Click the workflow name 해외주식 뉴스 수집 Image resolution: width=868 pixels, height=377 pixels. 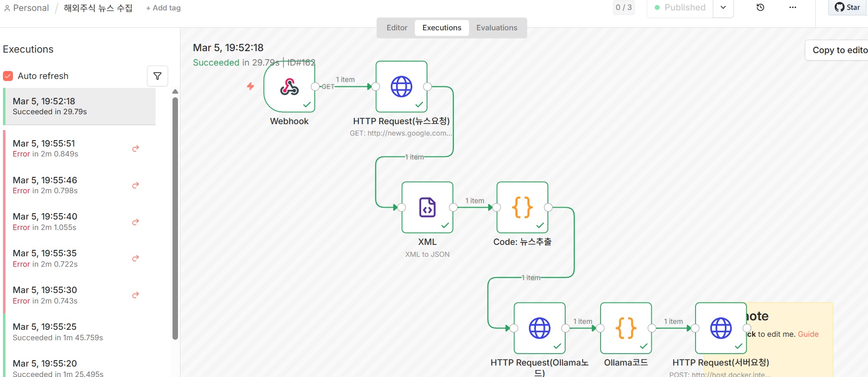[x=98, y=8]
